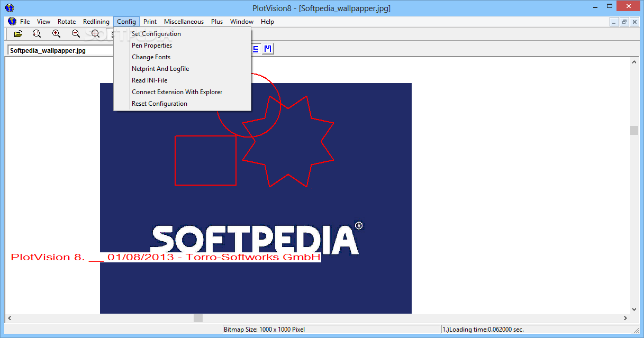Click the Bitmap Size status bar text

(264, 330)
